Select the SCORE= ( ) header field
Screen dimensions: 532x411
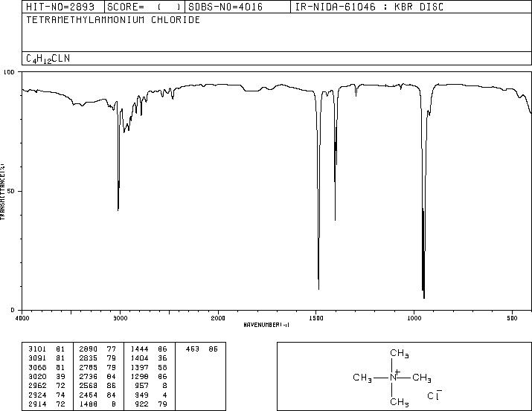pos(144,7)
